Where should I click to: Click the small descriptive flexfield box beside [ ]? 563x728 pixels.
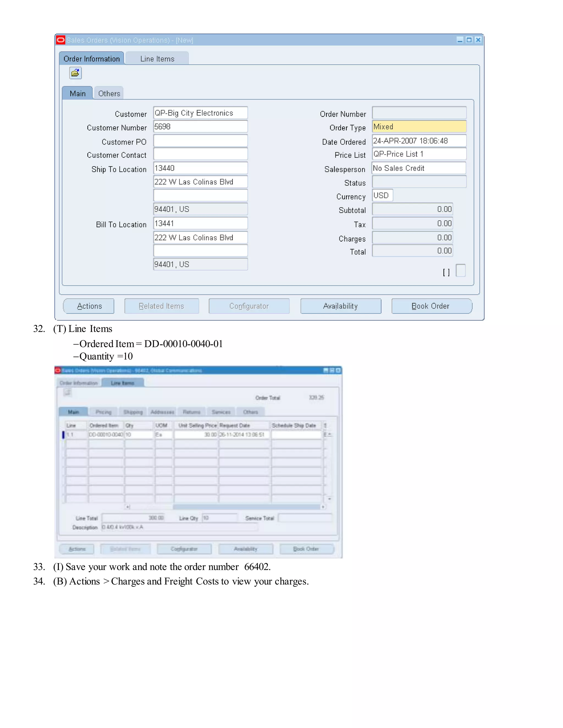[461, 270]
